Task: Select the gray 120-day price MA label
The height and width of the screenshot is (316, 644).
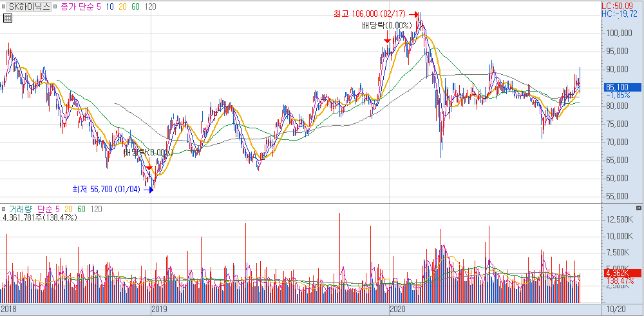Action: point(151,7)
